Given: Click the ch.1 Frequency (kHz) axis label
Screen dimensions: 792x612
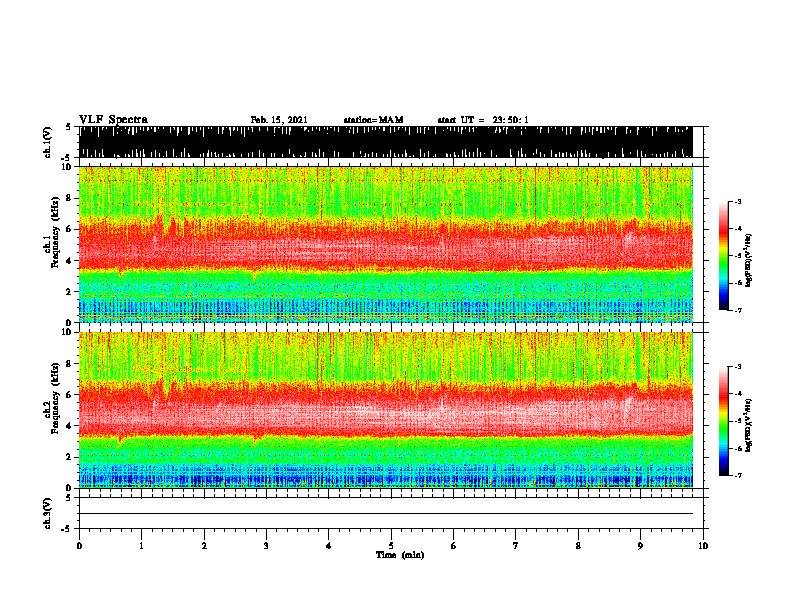Looking at the screenshot, I should (x=52, y=232).
